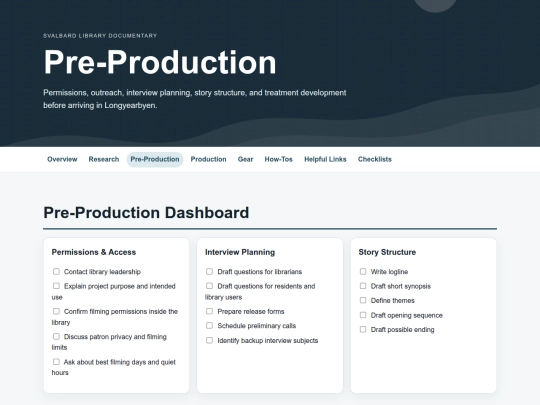Go to the Production tab
Viewport: 540px width, 405px height.
(x=208, y=159)
